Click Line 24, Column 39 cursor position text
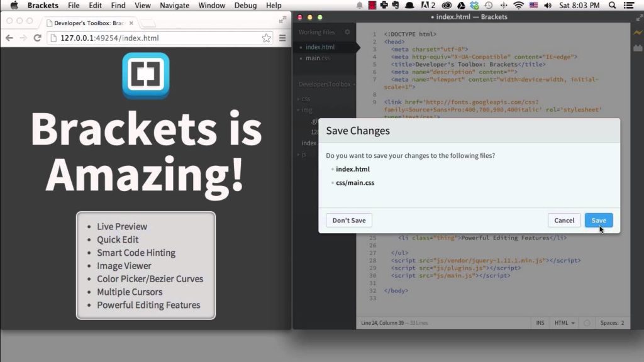This screenshot has width=644, height=362. [x=382, y=323]
